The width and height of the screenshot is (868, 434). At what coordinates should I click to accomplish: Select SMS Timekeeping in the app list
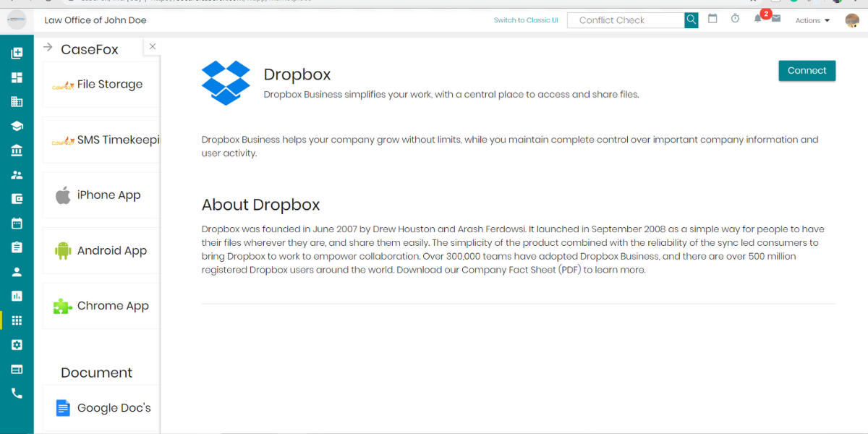click(x=101, y=140)
